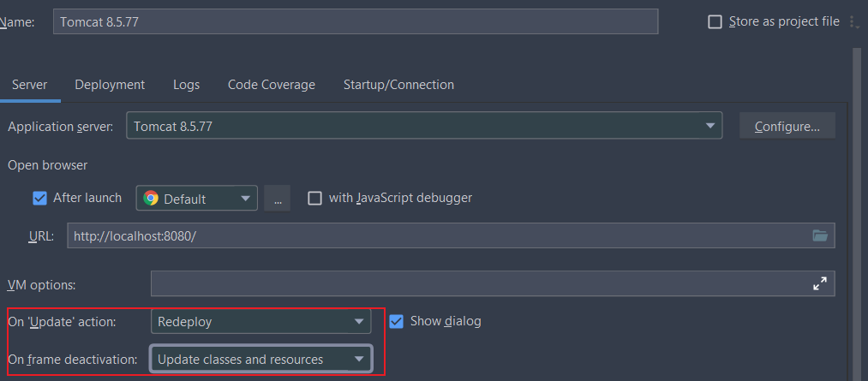Open the Default browser dropdown

click(x=196, y=198)
